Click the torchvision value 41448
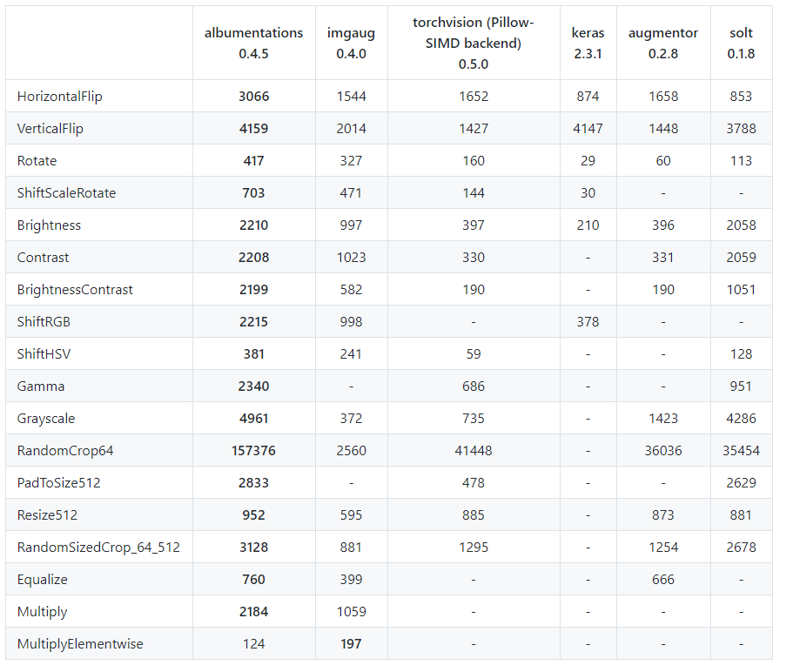 [474, 451]
